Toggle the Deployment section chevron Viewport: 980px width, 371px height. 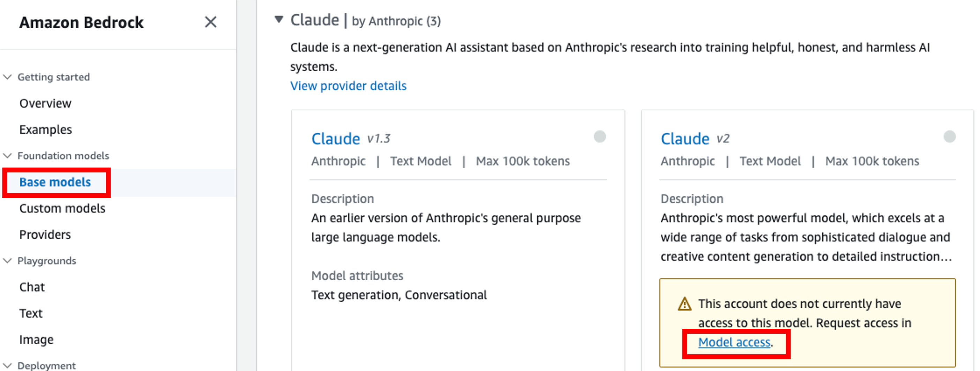click(x=7, y=365)
